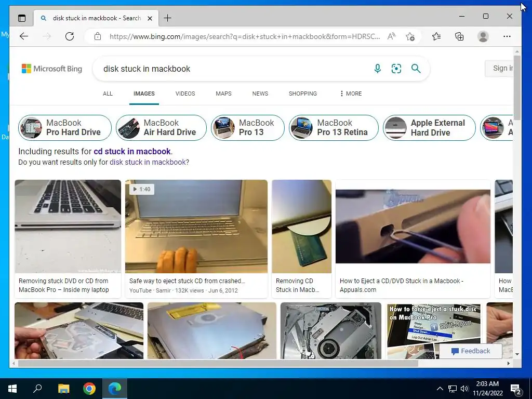This screenshot has width=532, height=399.
Task: Add this page to favorites
Action: 410,36
